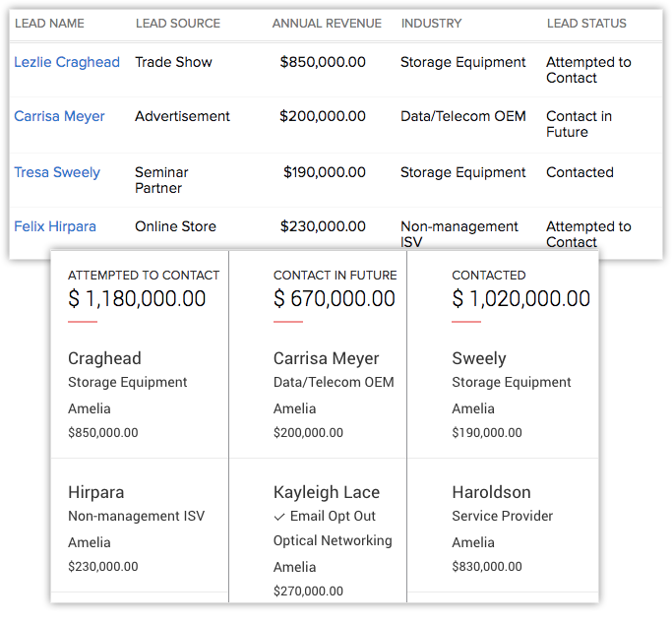The image size is (672, 623).
Task: Open the Craghead kanban card title
Action: [x=104, y=358]
